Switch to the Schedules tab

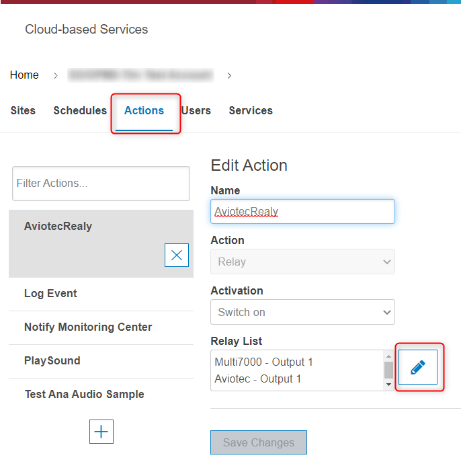coord(80,111)
